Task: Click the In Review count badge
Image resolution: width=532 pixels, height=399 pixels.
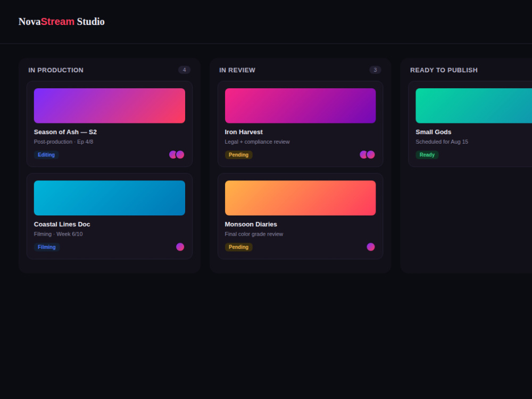Action: [x=375, y=70]
